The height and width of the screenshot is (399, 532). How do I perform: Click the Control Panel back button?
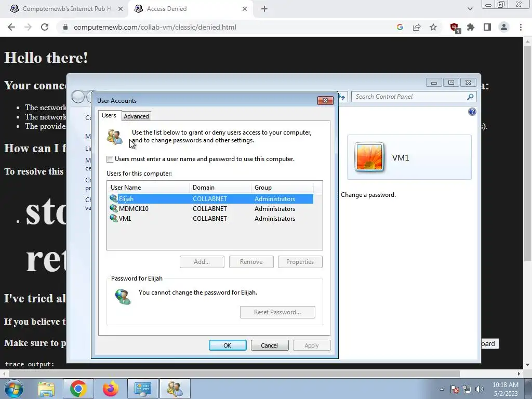coord(78,97)
